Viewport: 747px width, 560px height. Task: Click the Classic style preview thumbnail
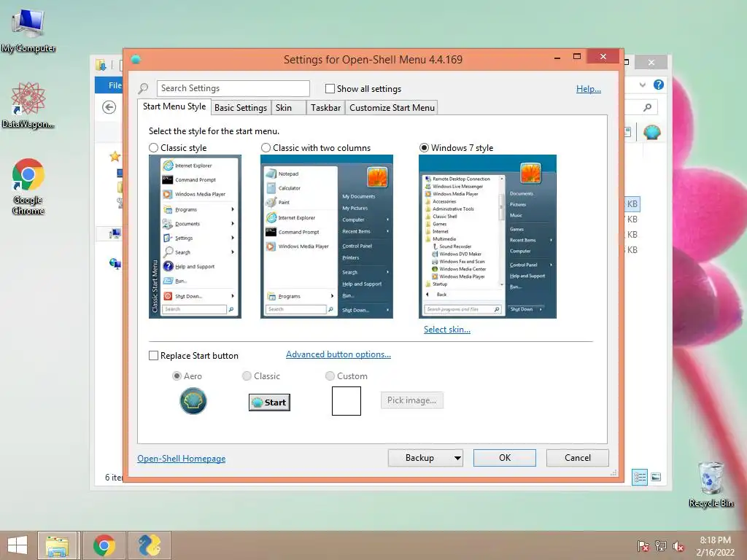(195, 237)
